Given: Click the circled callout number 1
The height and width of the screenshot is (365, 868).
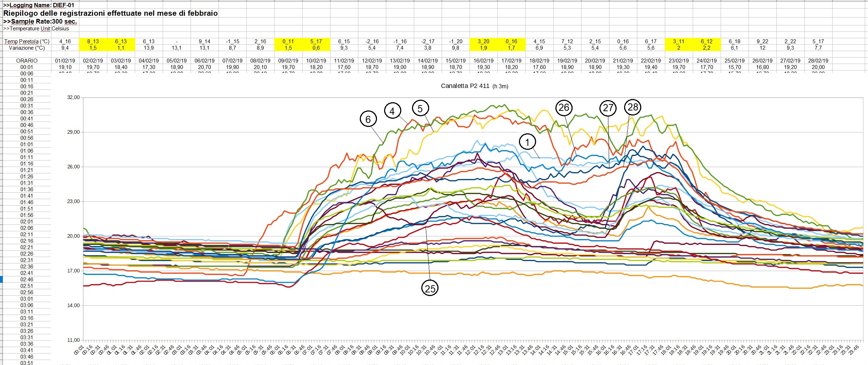Looking at the screenshot, I should tap(527, 142).
